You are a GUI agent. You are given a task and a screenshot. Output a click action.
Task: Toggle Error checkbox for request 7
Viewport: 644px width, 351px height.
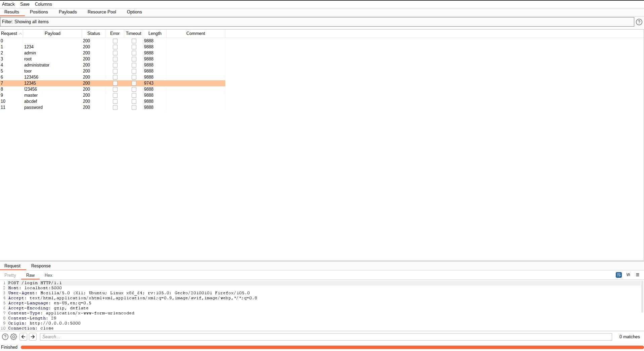[x=115, y=83]
